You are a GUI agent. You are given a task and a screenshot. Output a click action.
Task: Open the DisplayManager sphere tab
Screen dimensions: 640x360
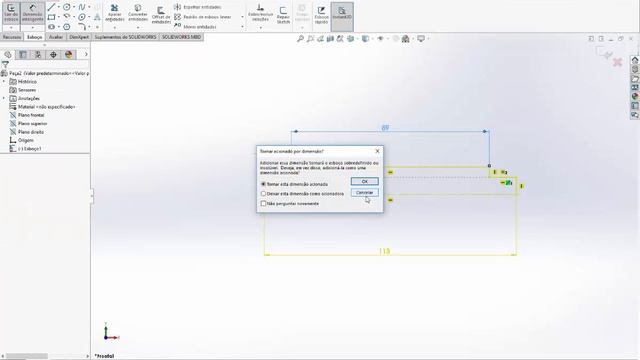pyautogui.click(x=69, y=54)
